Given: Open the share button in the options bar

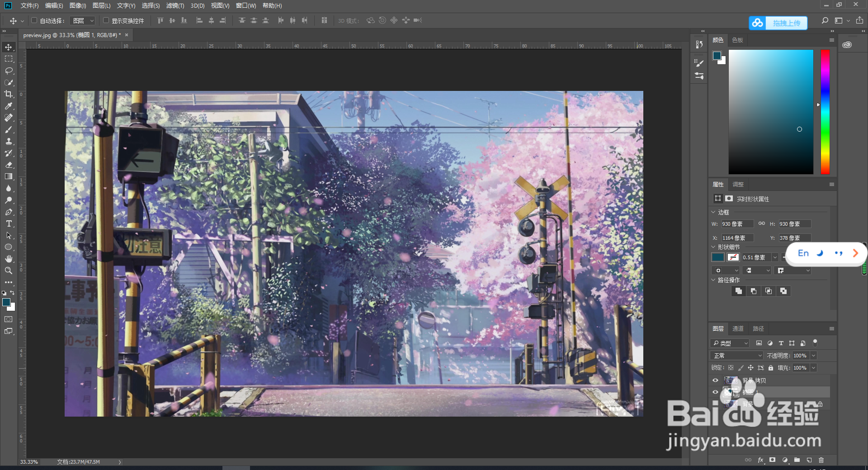Looking at the screenshot, I should click(x=859, y=20).
